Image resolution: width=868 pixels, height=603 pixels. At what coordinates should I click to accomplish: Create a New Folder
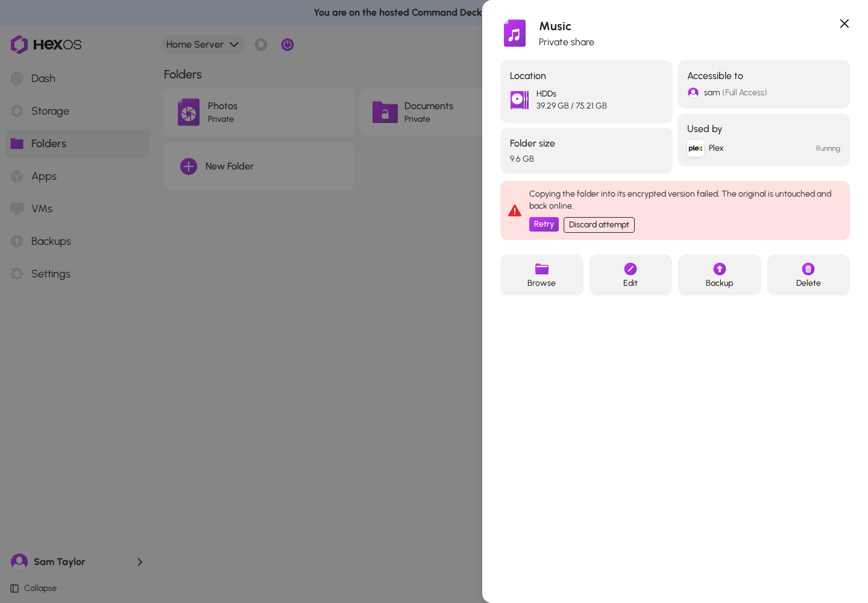259,166
